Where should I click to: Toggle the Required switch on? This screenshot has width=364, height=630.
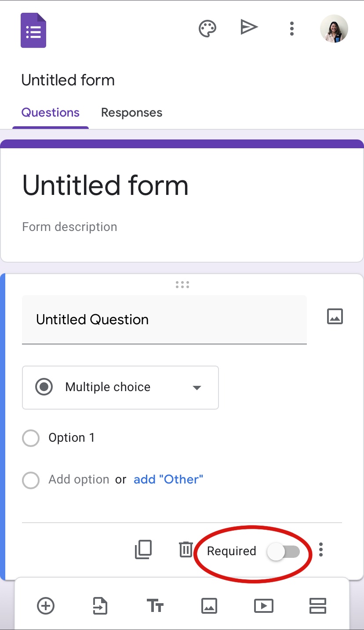click(x=283, y=552)
